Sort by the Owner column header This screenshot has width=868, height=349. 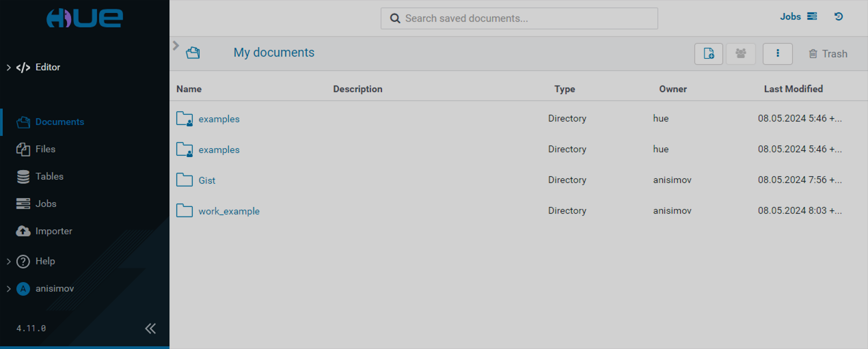click(673, 89)
